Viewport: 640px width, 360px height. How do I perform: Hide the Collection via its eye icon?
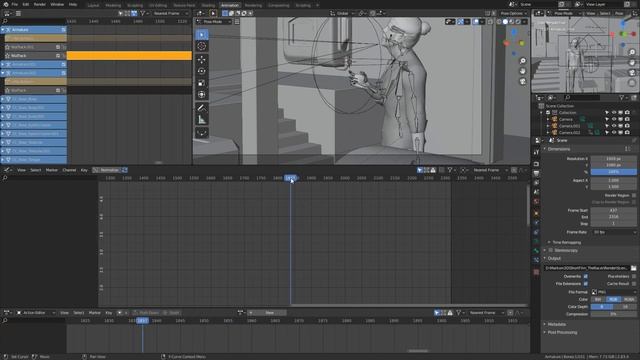click(614, 112)
